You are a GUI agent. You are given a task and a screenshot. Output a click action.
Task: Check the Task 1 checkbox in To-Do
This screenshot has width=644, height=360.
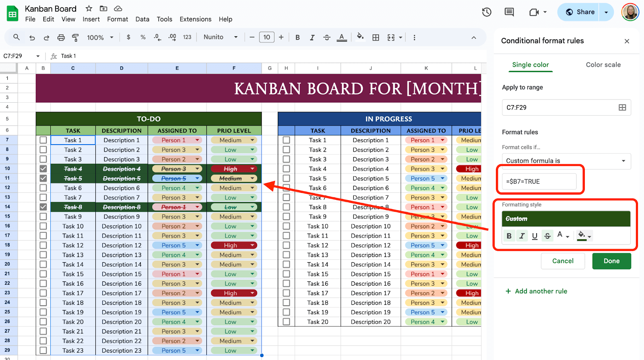point(43,140)
